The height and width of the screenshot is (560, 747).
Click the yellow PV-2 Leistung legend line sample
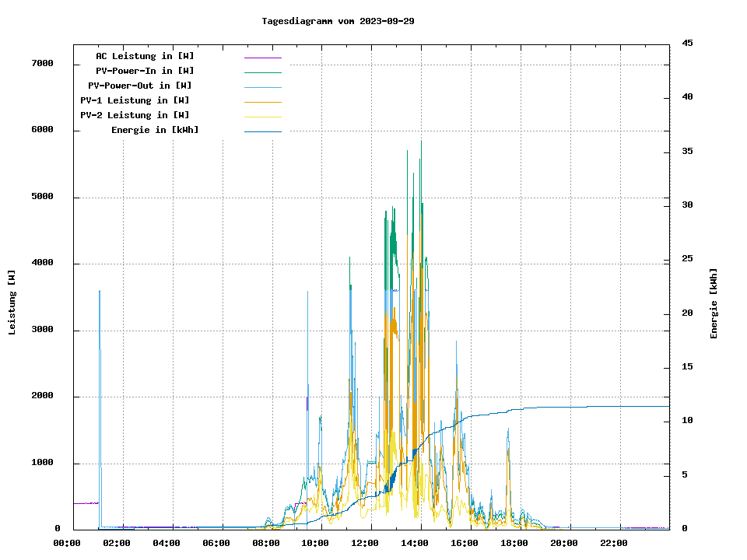coord(262,117)
